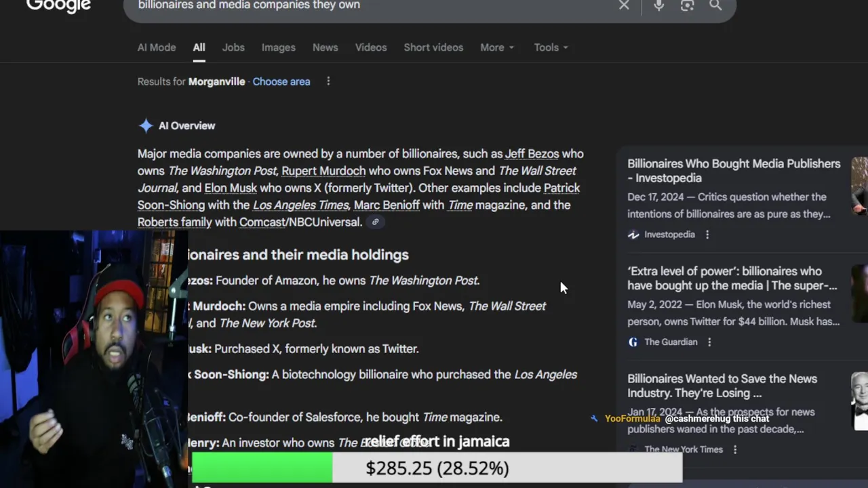Click the 'Purchased X, formerly known as Twitter' line
Image resolution: width=868 pixels, height=488 pixels.
[x=317, y=349]
